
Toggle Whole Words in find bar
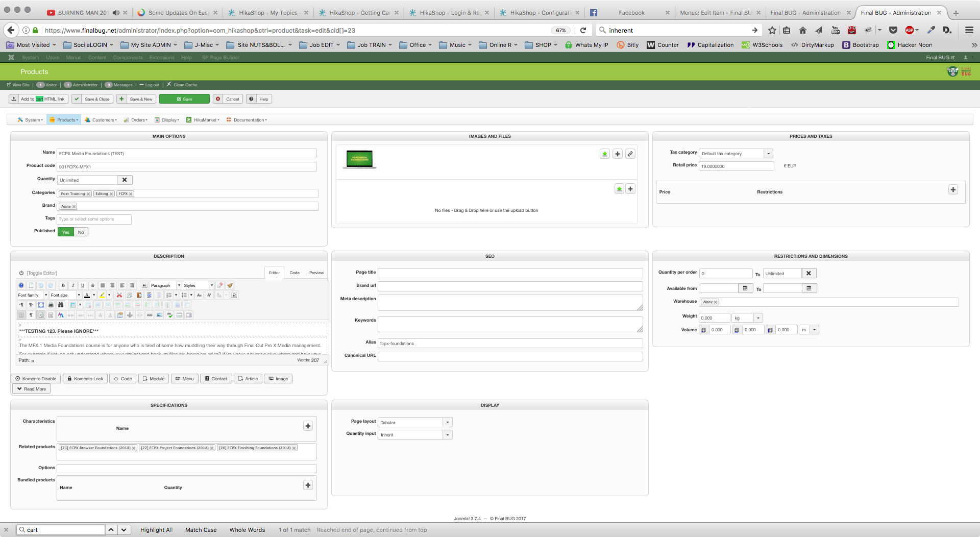[x=247, y=530]
